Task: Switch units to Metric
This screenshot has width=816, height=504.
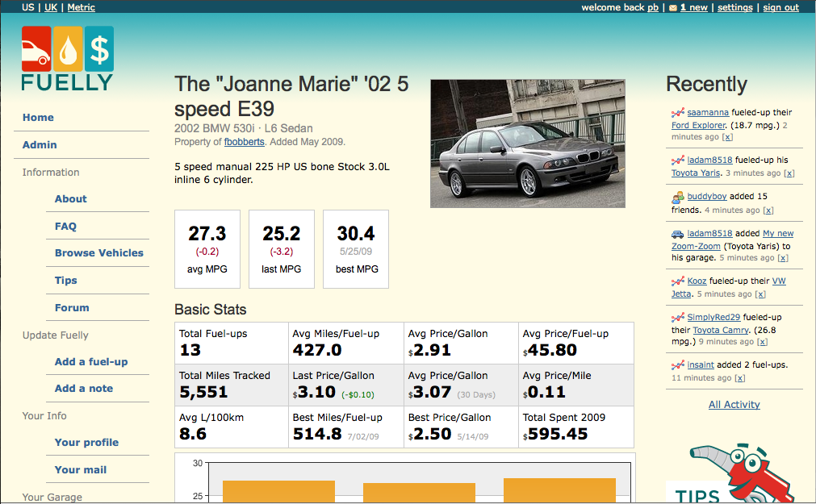Action: 82,7
